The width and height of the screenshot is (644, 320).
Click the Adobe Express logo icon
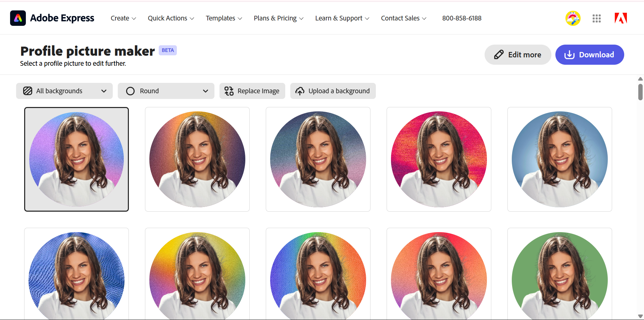tap(18, 18)
